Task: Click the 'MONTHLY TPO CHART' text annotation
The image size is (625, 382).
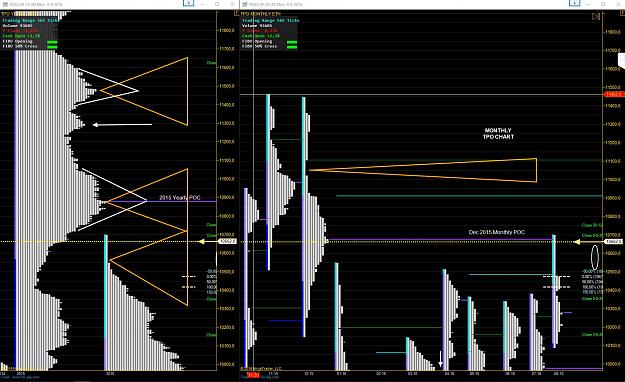Action: click(x=498, y=134)
